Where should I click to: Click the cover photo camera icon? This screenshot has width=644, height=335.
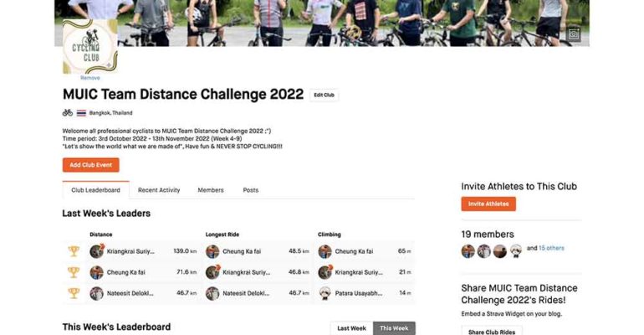point(574,34)
